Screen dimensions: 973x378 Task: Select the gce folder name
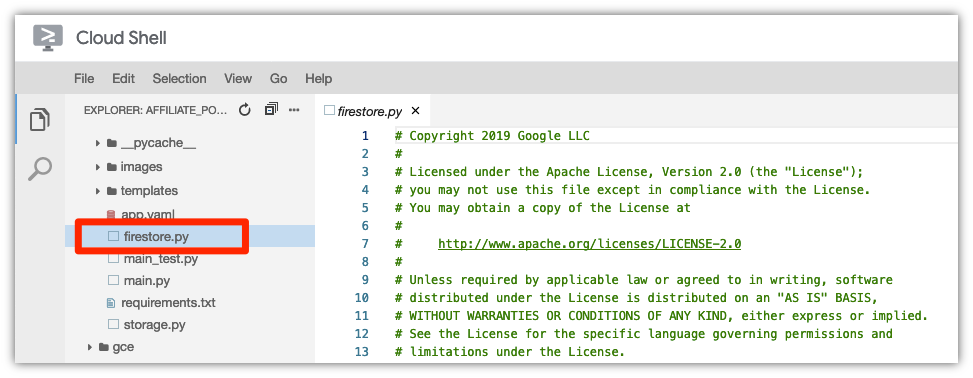123,347
